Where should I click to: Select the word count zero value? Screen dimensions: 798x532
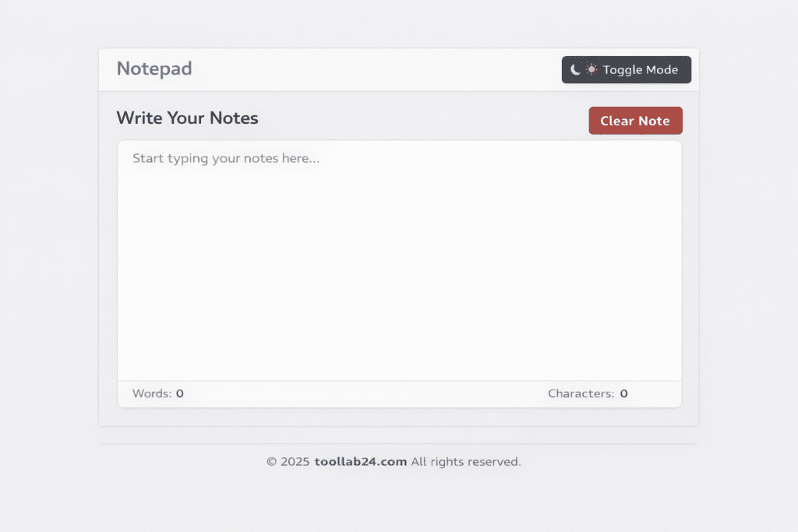(179, 393)
